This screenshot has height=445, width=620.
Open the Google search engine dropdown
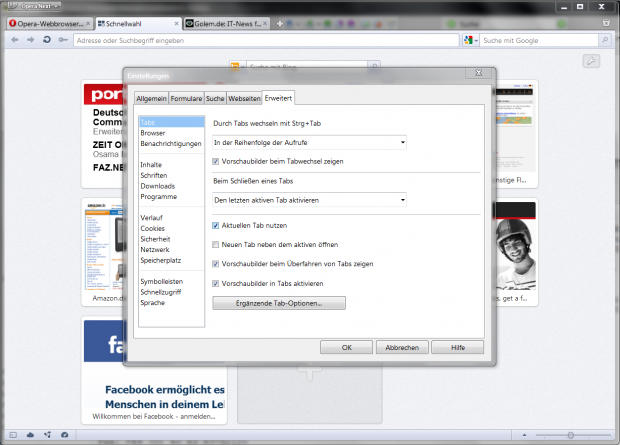click(x=471, y=40)
